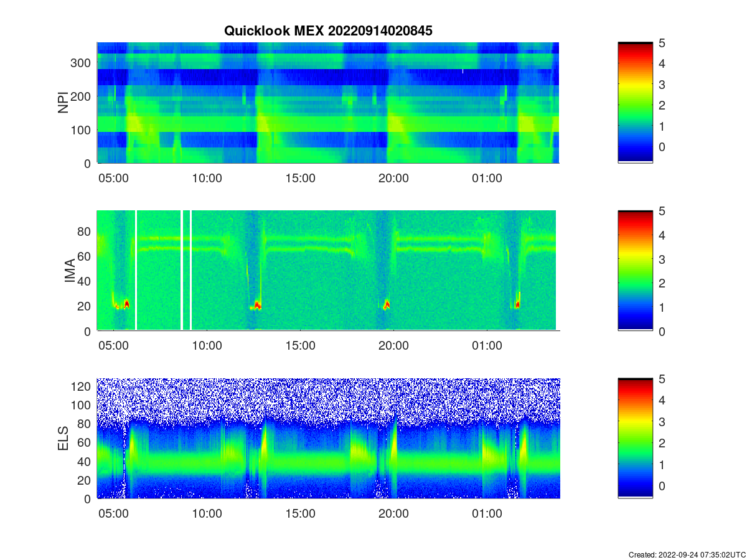Click the 01:00 tick under the IMA panel
The width and height of the screenshot is (747, 560).
[x=487, y=346]
